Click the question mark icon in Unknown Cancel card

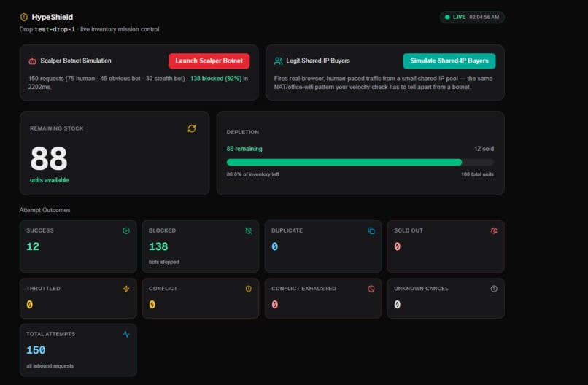click(494, 289)
